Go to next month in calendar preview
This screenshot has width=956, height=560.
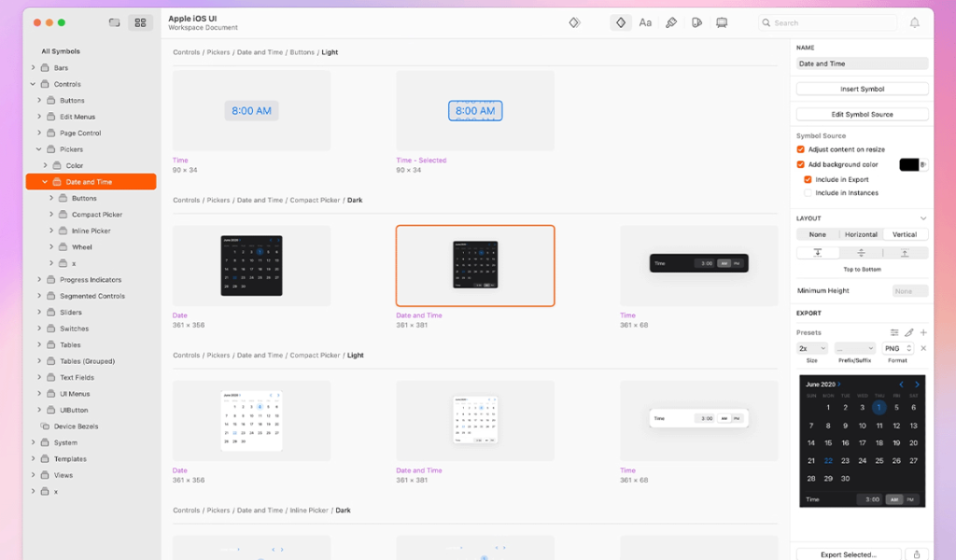tap(917, 385)
